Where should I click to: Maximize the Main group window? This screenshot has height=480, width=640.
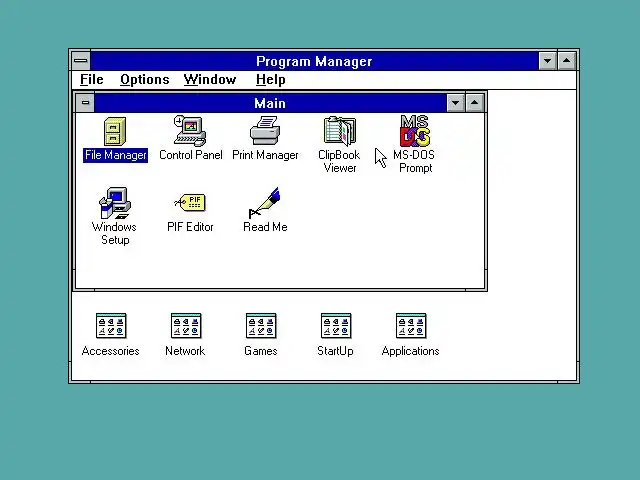[x=474, y=103]
